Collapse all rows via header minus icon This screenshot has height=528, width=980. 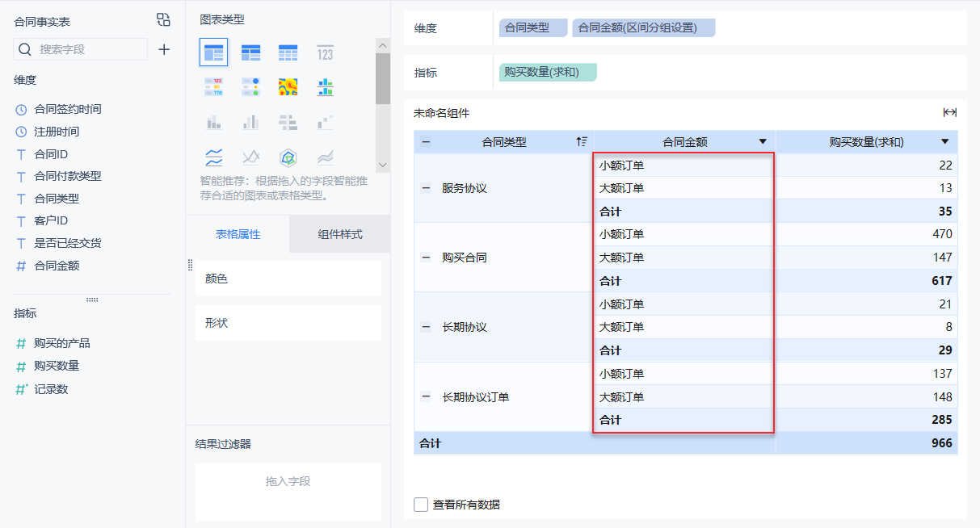click(x=426, y=141)
